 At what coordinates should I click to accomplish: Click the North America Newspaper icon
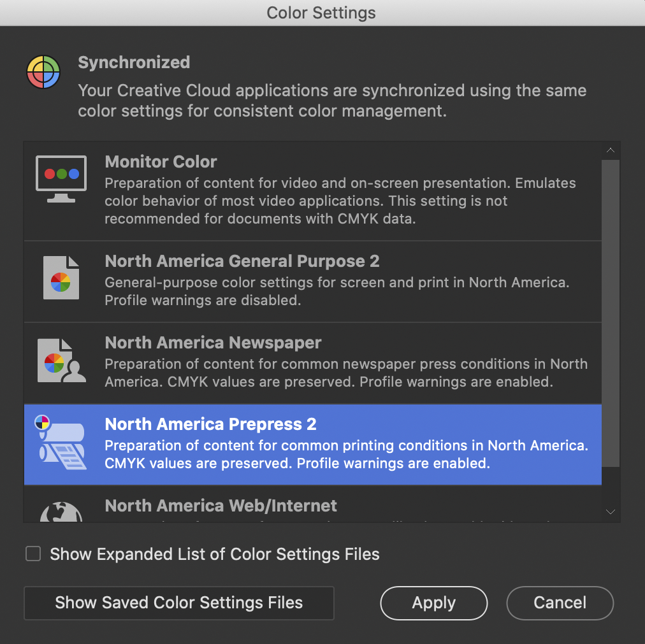pyautogui.click(x=61, y=360)
